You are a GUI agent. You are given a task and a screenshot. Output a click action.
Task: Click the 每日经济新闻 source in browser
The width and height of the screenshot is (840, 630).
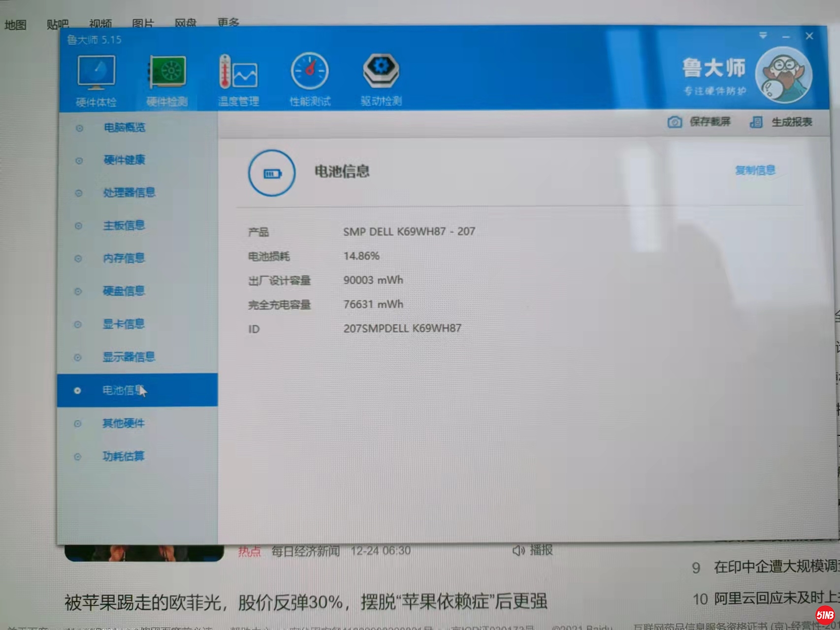pos(306,551)
